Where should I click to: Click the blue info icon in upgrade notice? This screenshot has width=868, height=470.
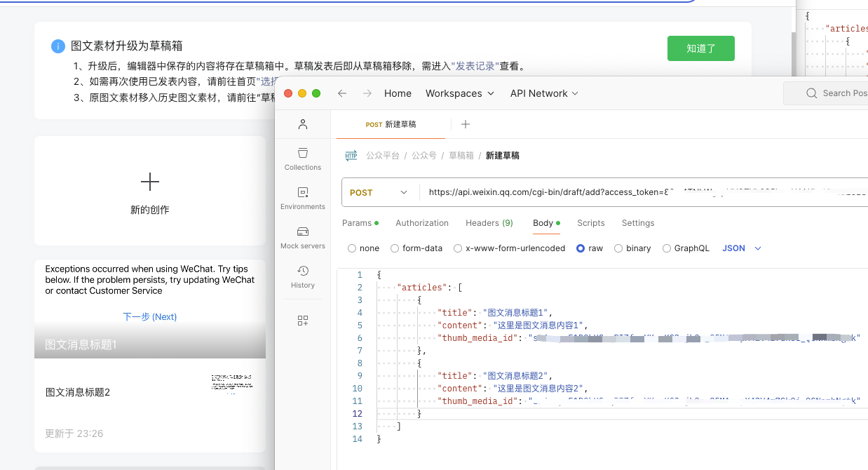[58, 46]
